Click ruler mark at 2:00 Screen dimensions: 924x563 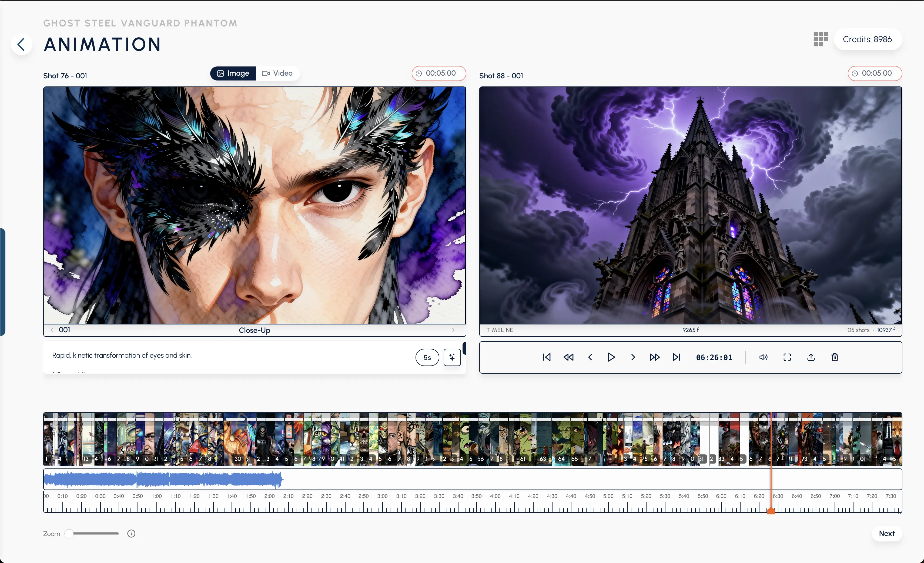(x=269, y=496)
